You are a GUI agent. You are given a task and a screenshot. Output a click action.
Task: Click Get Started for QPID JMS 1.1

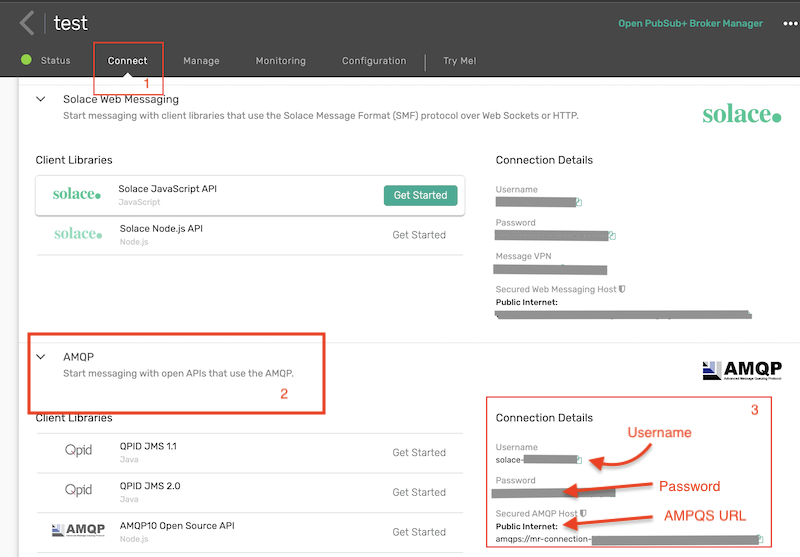pos(419,452)
